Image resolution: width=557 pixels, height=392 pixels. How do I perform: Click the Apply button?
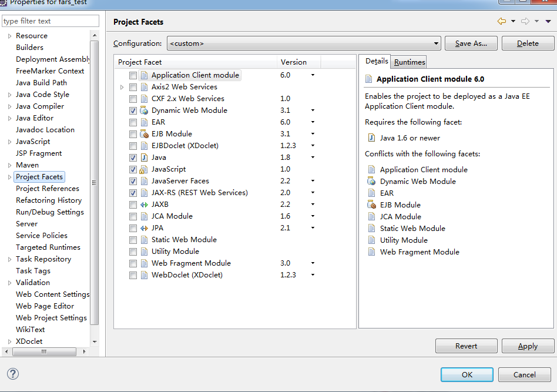tap(528, 346)
